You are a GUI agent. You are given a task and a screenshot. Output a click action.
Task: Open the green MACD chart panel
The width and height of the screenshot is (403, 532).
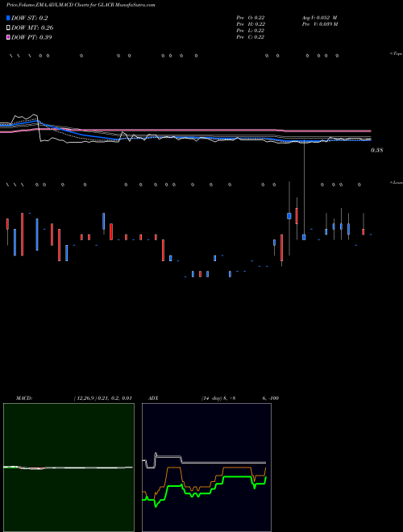pyautogui.click(x=69, y=468)
